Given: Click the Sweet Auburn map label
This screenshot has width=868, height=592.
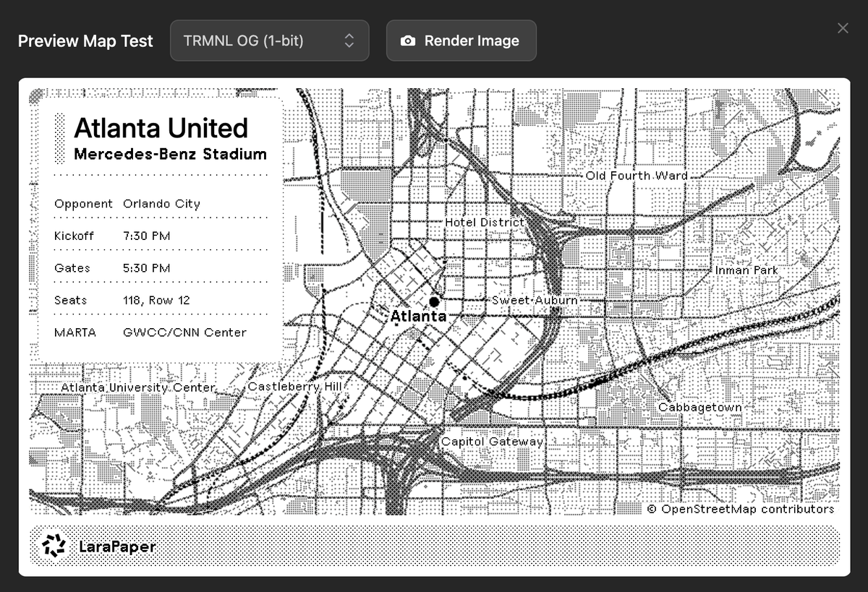Looking at the screenshot, I should (x=535, y=300).
